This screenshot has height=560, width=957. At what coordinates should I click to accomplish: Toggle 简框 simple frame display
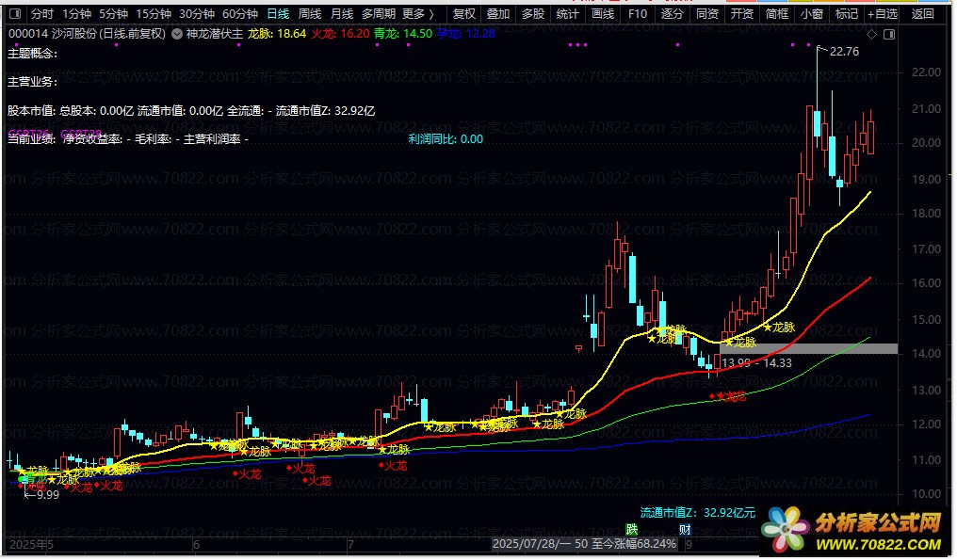[777, 14]
